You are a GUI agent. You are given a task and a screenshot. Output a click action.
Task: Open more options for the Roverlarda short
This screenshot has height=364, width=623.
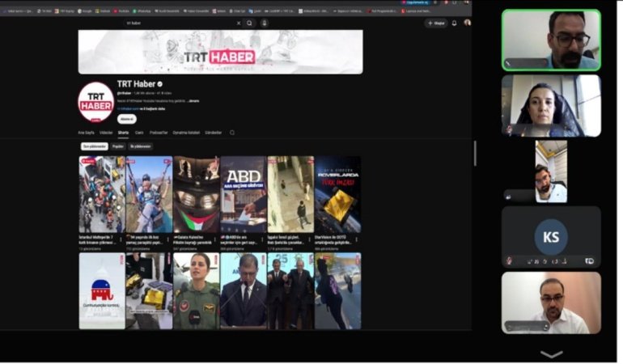click(356, 239)
